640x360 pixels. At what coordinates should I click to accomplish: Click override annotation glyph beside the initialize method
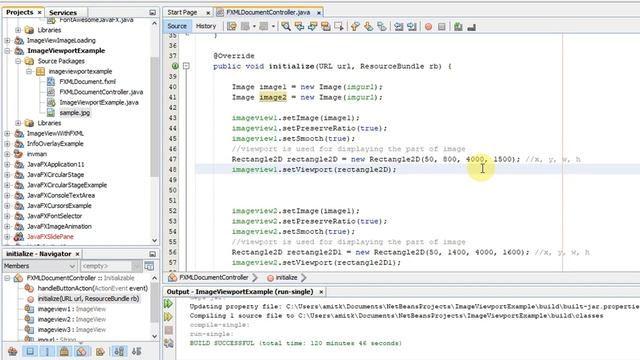(x=175, y=66)
